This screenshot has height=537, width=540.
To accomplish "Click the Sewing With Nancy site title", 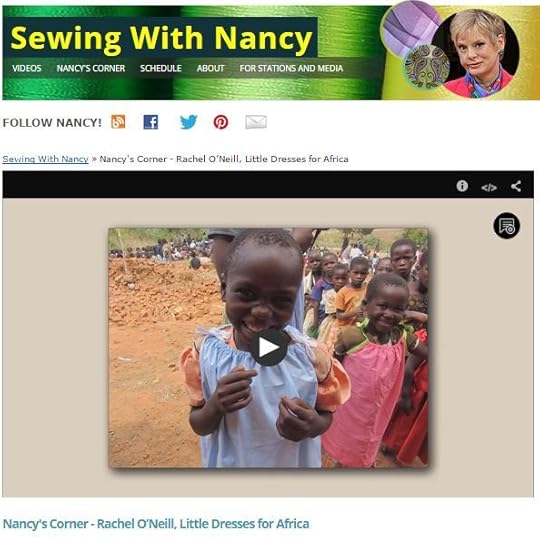I will click(161, 40).
